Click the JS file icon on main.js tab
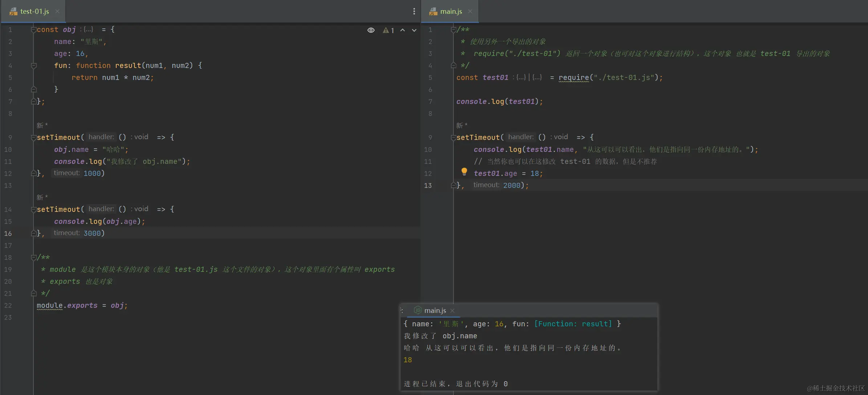 [x=433, y=12]
